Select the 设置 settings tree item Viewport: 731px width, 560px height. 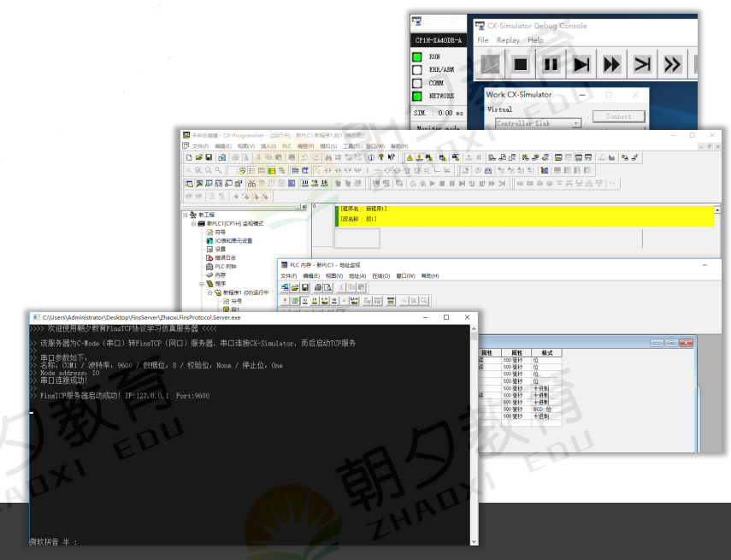click(x=221, y=250)
